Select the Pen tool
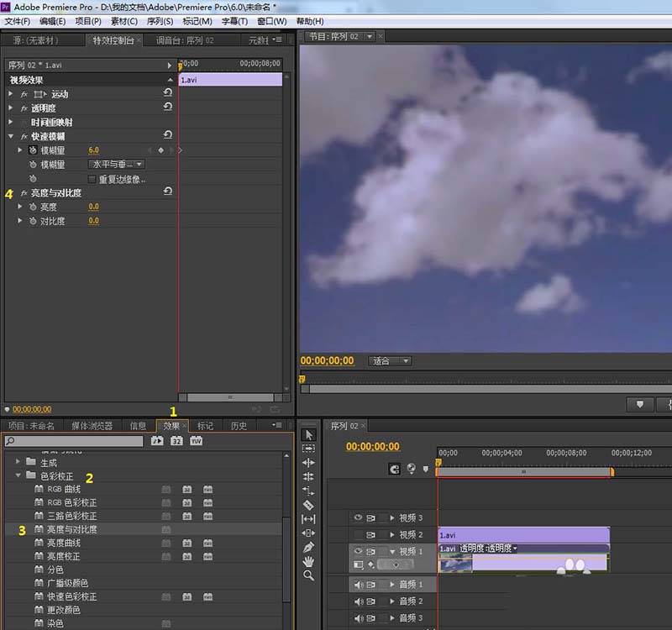The height and width of the screenshot is (630, 672). click(x=308, y=548)
